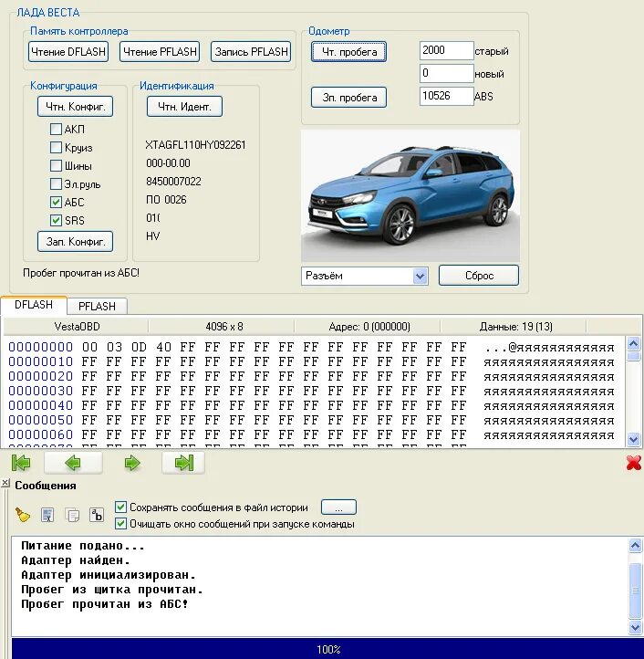644x659 pixels.
Task: Browse history file with ... button
Action: tap(338, 507)
